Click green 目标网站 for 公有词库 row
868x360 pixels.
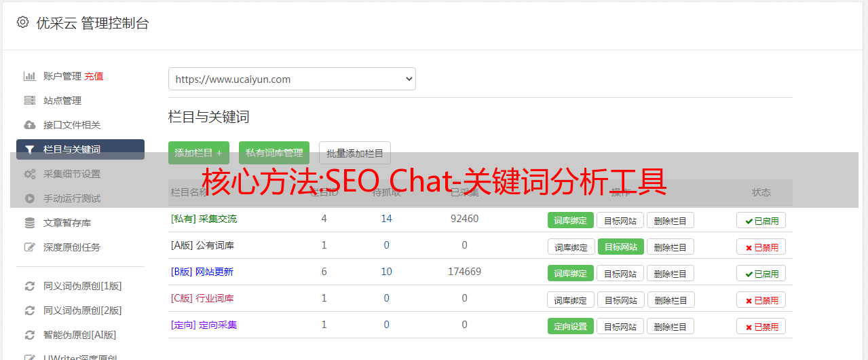[621, 247]
